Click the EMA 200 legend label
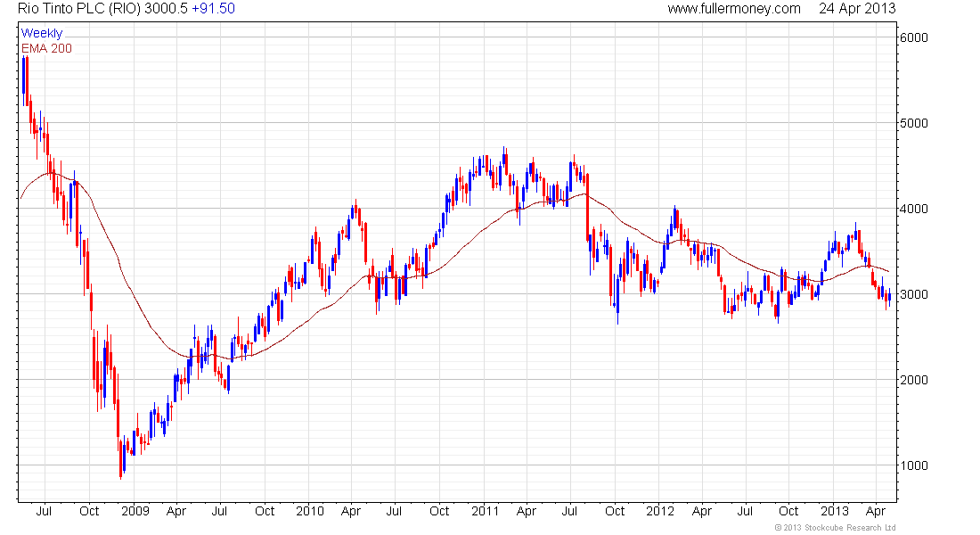 [47, 48]
